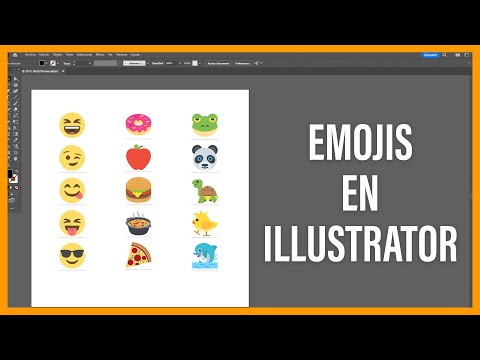
Task: Open the Texto menu
Action: point(69,55)
